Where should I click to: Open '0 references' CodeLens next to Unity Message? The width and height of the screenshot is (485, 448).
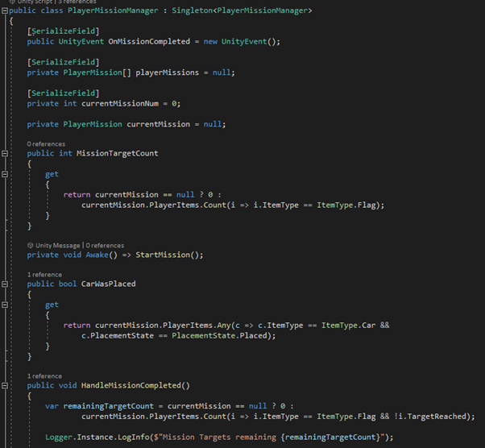coord(105,246)
